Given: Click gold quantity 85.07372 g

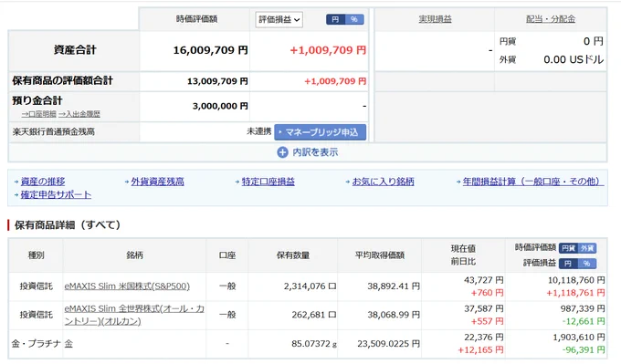Looking at the screenshot, I should coord(314,344).
